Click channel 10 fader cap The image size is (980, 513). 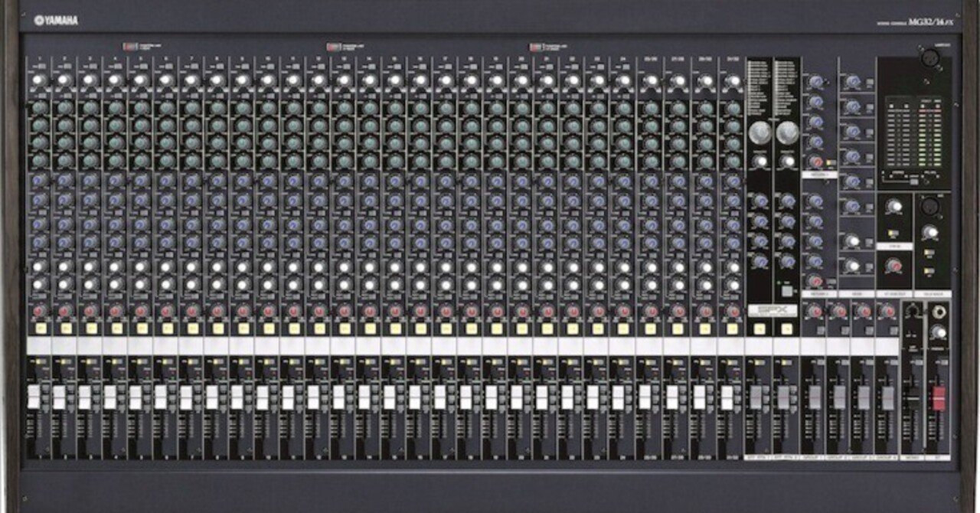point(262,397)
